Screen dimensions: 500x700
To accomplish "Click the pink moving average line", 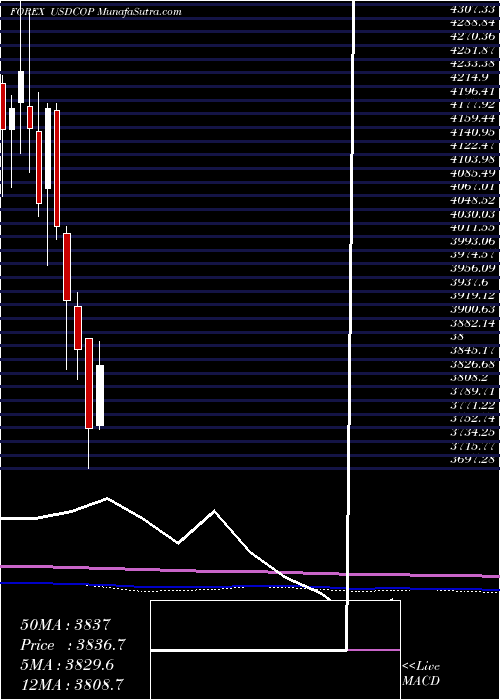I will tap(250, 572).
